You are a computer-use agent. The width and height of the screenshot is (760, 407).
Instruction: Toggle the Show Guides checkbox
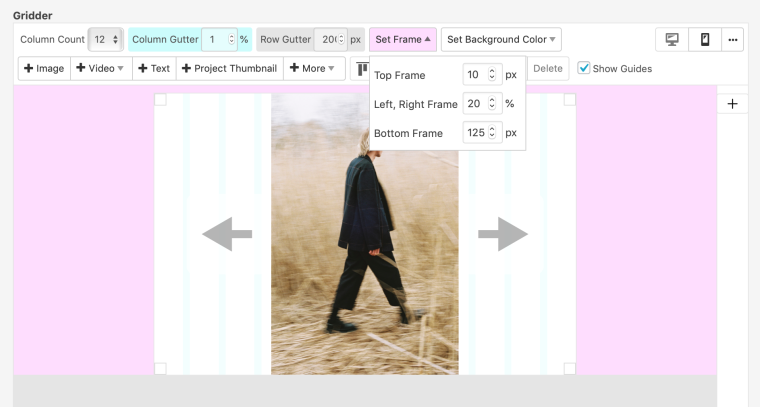[x=585, y=69]
